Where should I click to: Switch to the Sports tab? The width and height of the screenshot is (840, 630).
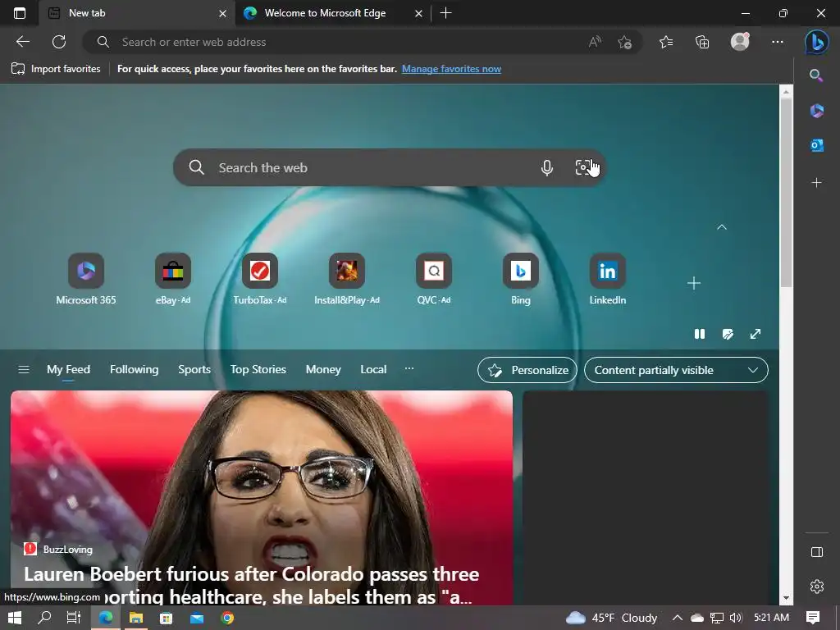coord(194,370)
